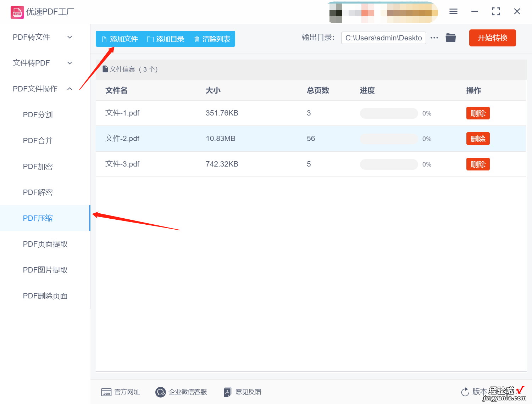Select PDF删除页面 in sidebar
Image resolution: width=532 pixels, height=404 pixels.
[45, 296]
